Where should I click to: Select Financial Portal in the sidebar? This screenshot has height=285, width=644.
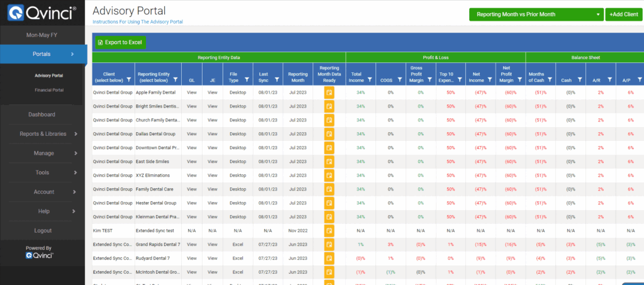[49, 91]
